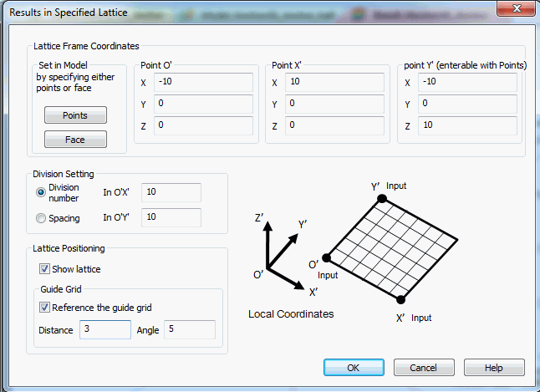540x392 pixels.
Task: Click the Point O' X field
Action: [x=203, y=82]
